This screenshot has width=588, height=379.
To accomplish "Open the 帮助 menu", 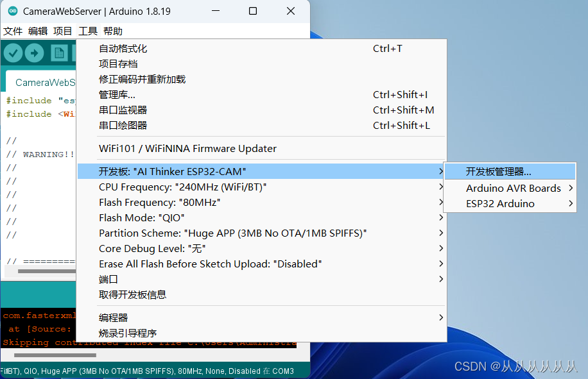I will point(113,31).
